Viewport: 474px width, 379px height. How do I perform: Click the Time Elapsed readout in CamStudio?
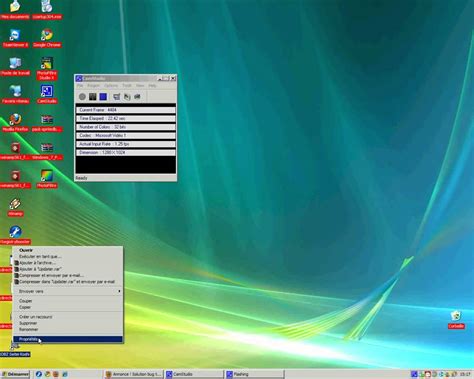(x=125, y=118)
